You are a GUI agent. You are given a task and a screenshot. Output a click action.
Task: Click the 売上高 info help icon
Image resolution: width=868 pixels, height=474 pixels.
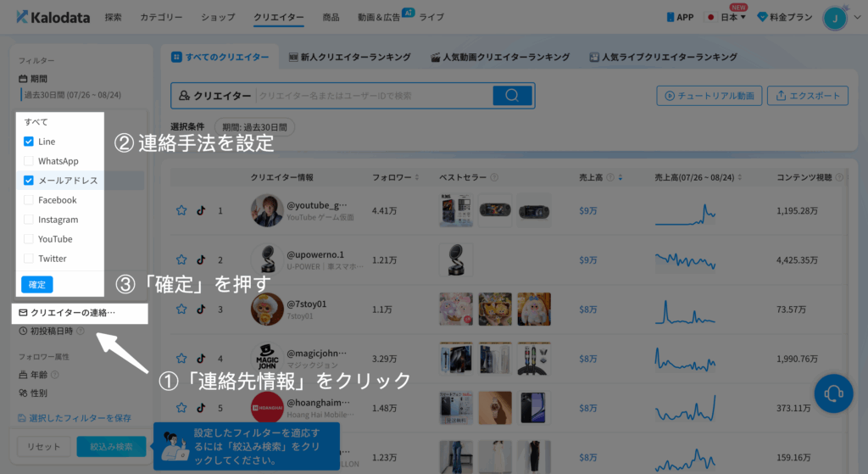pyautogui.click(x=610, y=177)
